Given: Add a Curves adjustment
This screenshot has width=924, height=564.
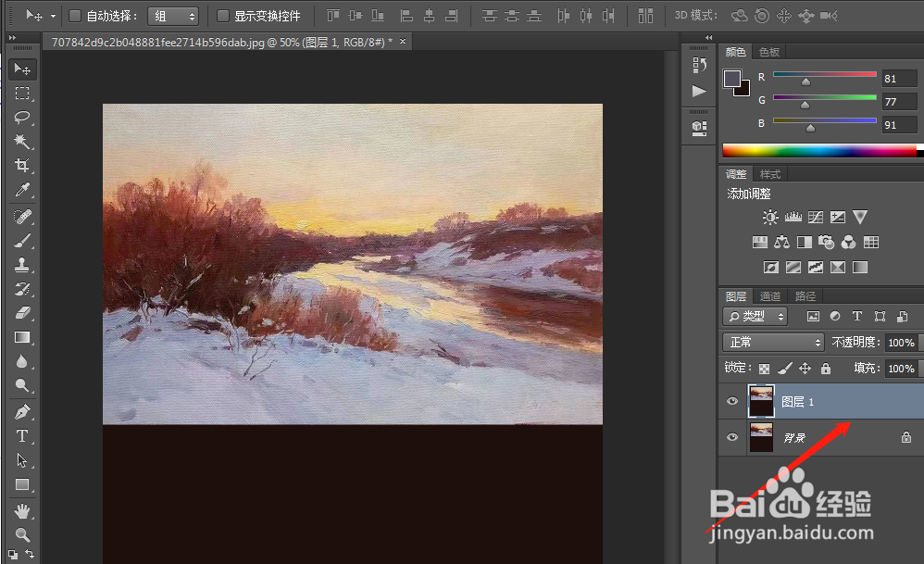Looking at the screenshot, I should pyautogui.click(x=816, y=218).
